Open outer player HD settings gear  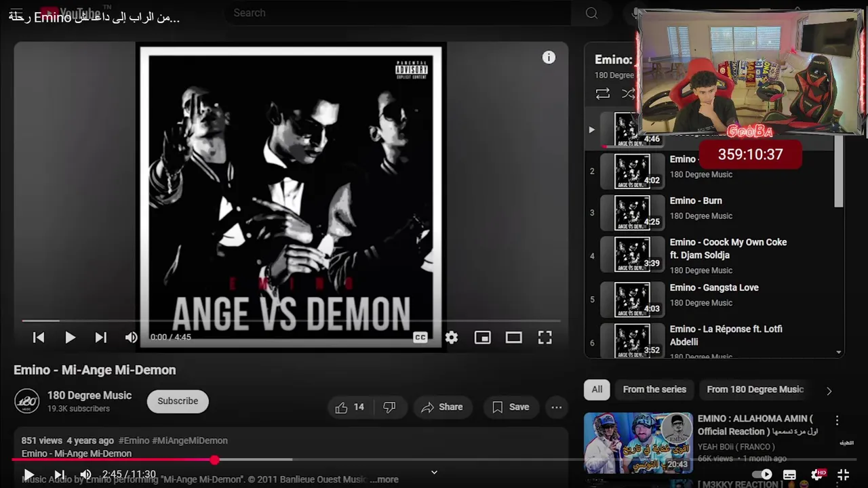[x=818, y=474]
